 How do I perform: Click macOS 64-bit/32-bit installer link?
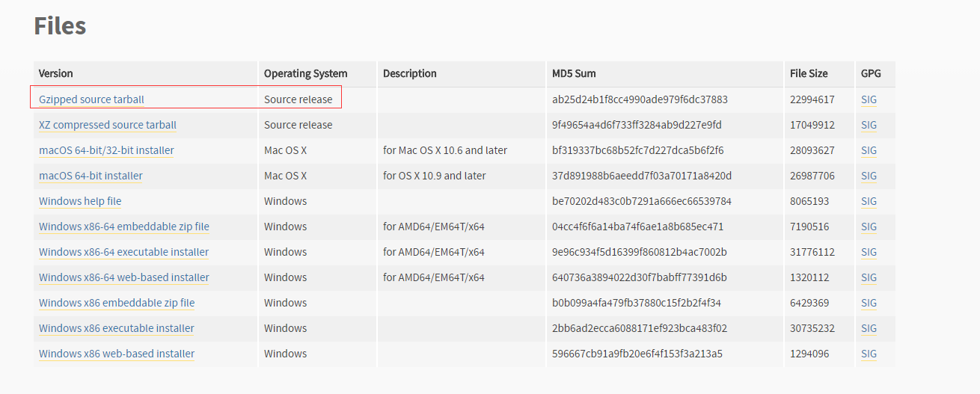[106, 150]
